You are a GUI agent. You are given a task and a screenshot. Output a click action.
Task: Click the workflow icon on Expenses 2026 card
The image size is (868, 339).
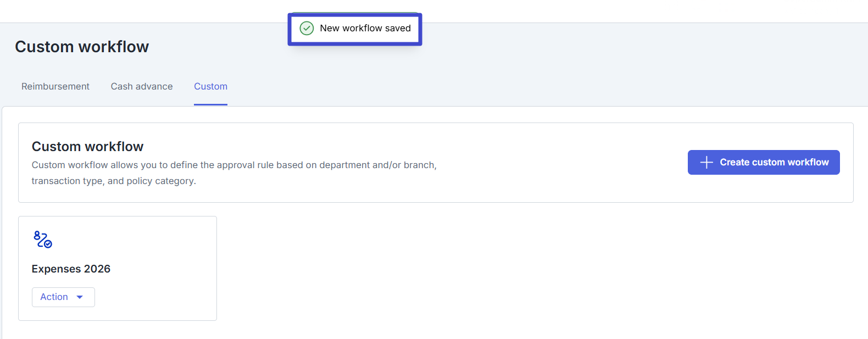coord(43,240)
